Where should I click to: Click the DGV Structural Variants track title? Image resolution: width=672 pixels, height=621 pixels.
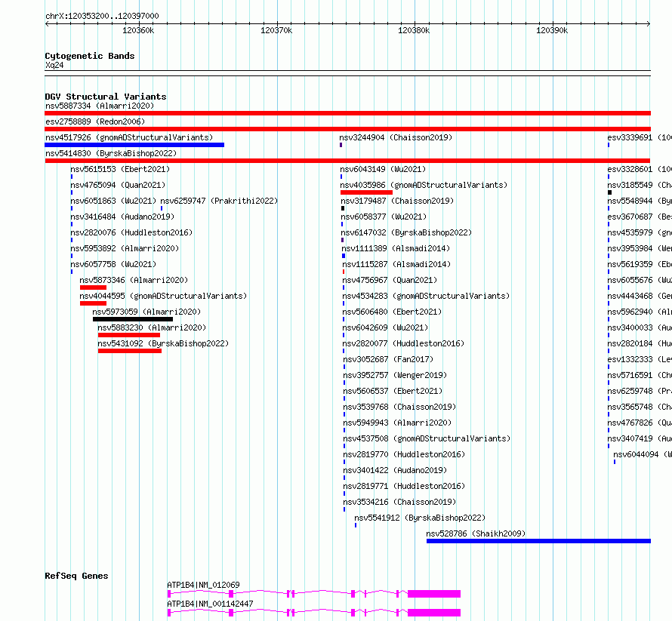(106, 97)
